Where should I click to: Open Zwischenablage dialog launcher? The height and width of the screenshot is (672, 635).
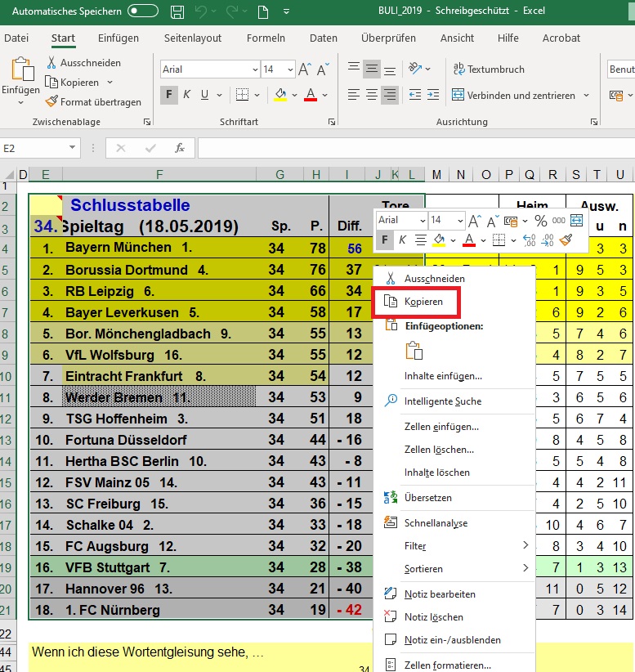[147, 122]
